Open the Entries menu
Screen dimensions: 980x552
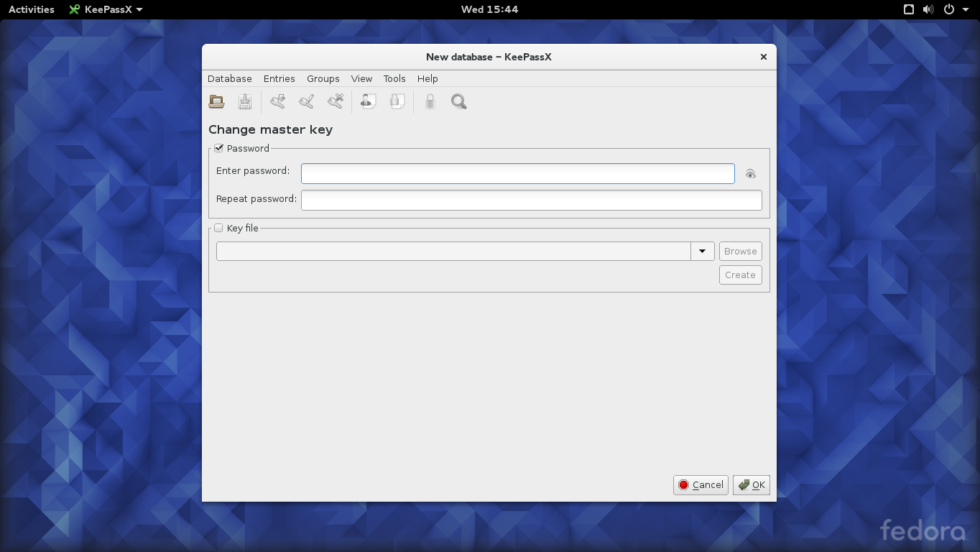[279, 78]
